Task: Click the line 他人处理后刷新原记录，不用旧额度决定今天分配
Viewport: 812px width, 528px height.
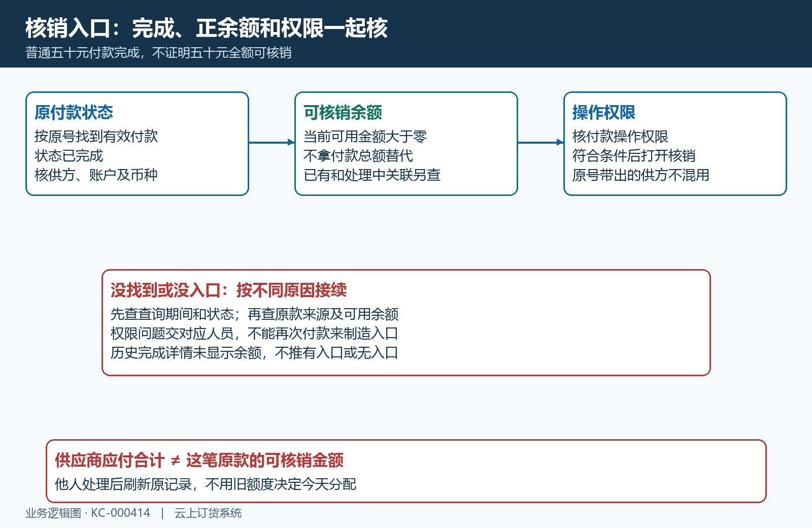Action: tap(206, 484)
